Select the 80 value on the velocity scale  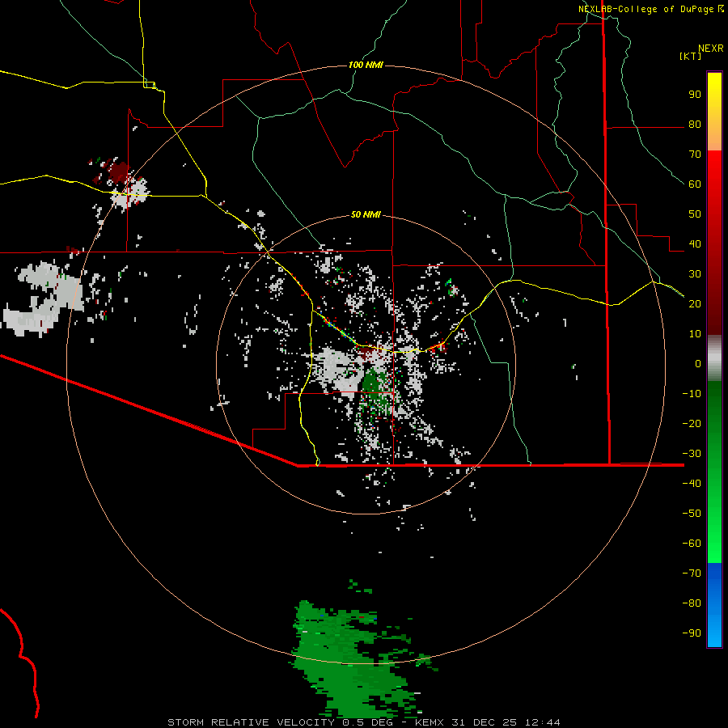click(x=695, y=125)
